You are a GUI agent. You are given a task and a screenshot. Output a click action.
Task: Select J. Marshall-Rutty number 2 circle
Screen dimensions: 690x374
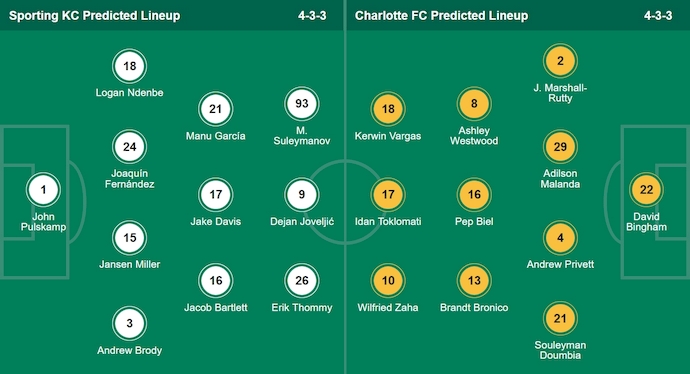[x=560, y=61]
